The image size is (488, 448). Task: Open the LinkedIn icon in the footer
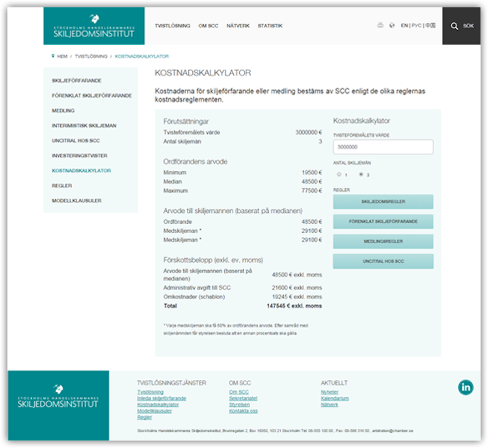click(x=466, y=387)
